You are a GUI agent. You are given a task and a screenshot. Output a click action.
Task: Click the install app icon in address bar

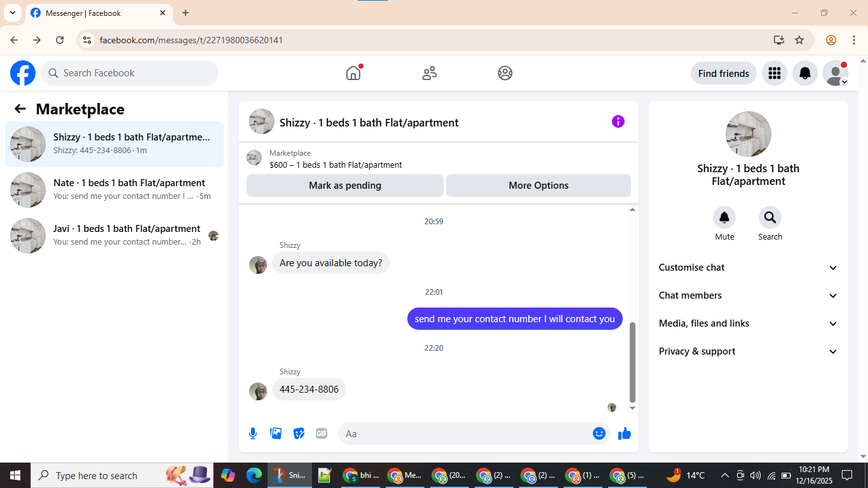click(x=779, y=40)
